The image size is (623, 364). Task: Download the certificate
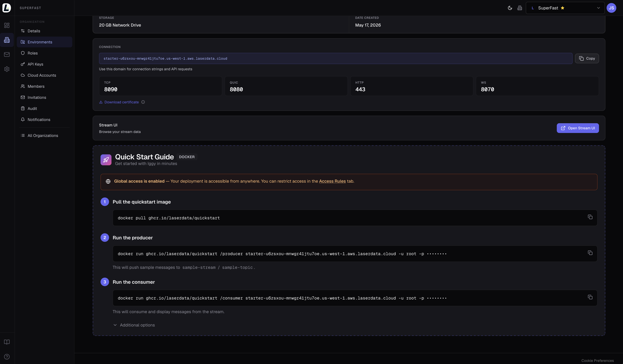119,102
